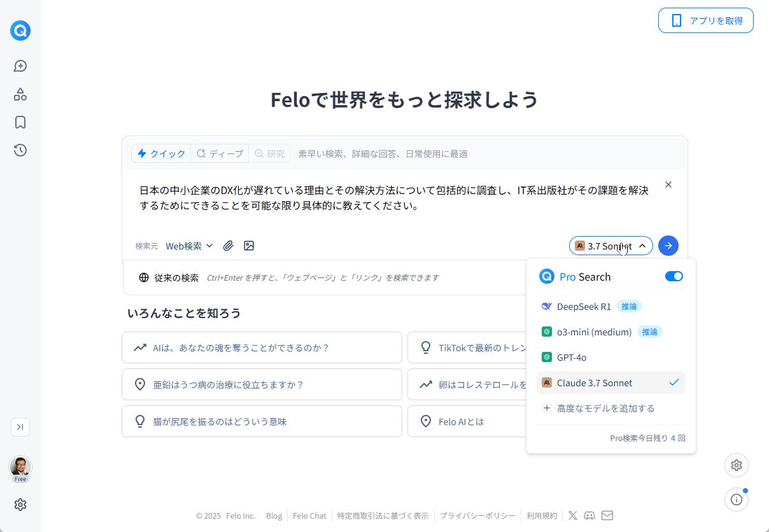Open suggestion 猫が尻尾を振るのはどういう意味
This screenshot has width=769, height=532.
262,421
